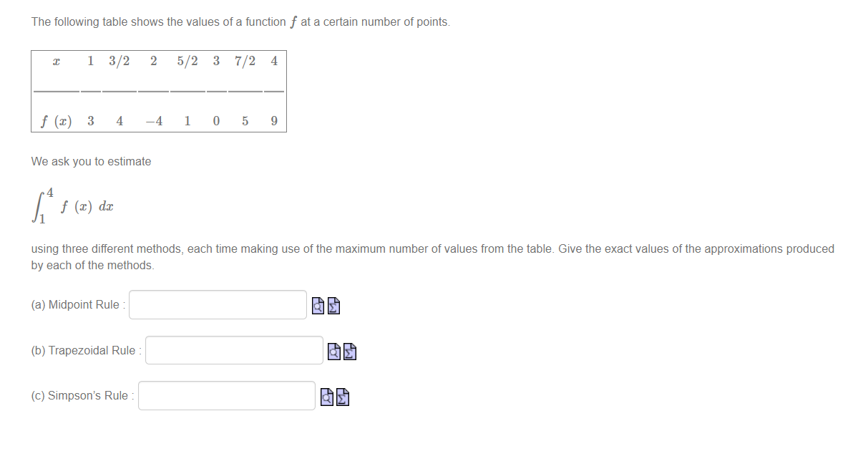Select the Simpson's Rule input field
This screenshot has width=868, height=474.
[x=226, y=395]
